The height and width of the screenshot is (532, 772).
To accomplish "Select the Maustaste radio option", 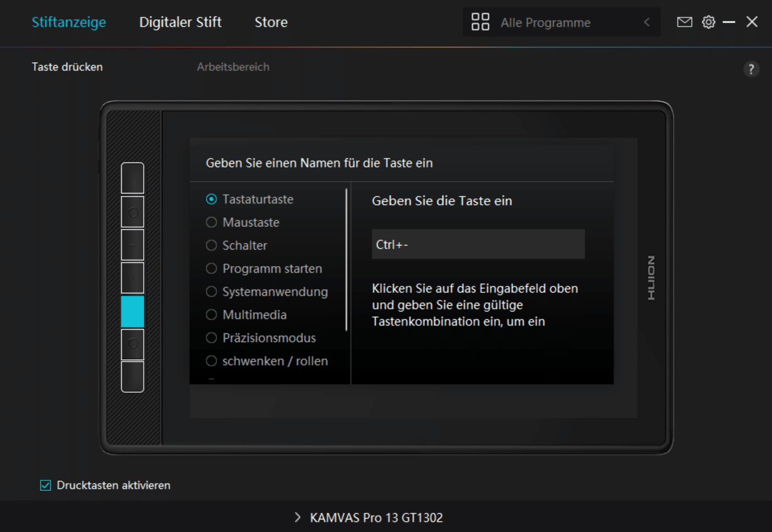I will (x=211, y=222).
